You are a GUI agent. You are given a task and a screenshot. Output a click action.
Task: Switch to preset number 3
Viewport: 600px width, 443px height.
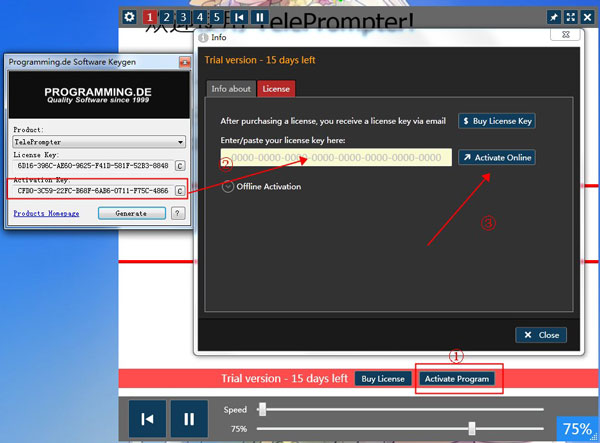click(x=184, y=17)
